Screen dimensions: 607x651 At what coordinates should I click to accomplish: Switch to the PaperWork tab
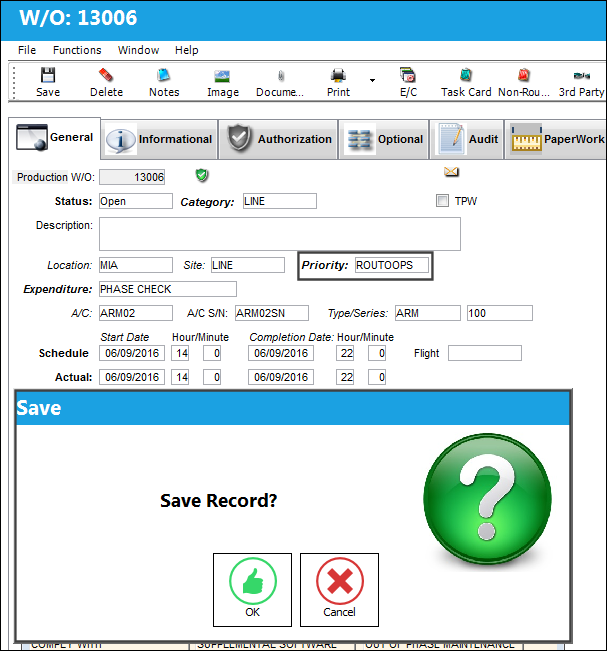pyautogui.click(x=556, y=140)
